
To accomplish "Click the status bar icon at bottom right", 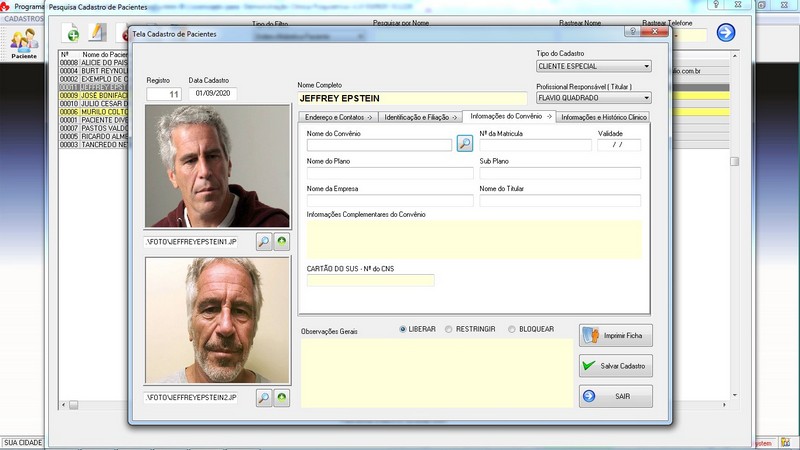I will pos(786,443).
